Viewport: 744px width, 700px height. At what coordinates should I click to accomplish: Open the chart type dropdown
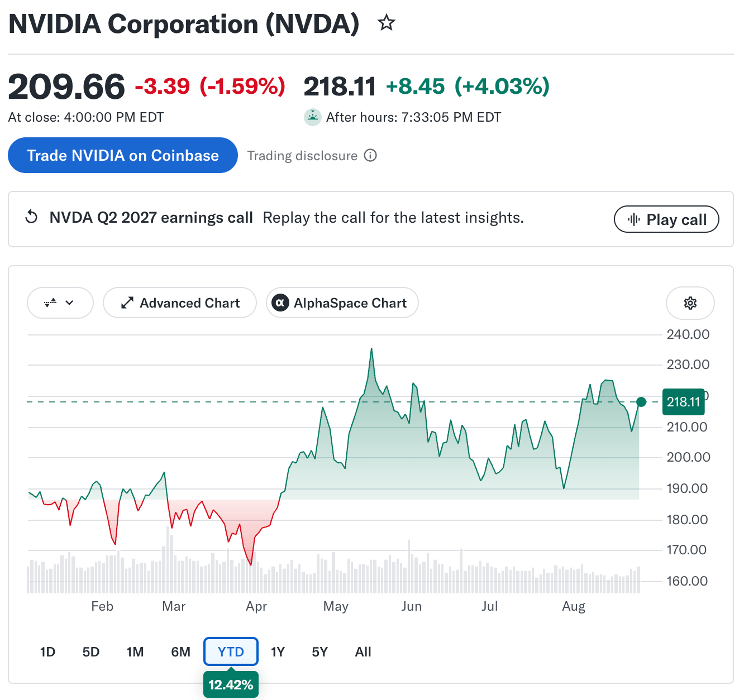pyautogui.click(x=60, y=303)
